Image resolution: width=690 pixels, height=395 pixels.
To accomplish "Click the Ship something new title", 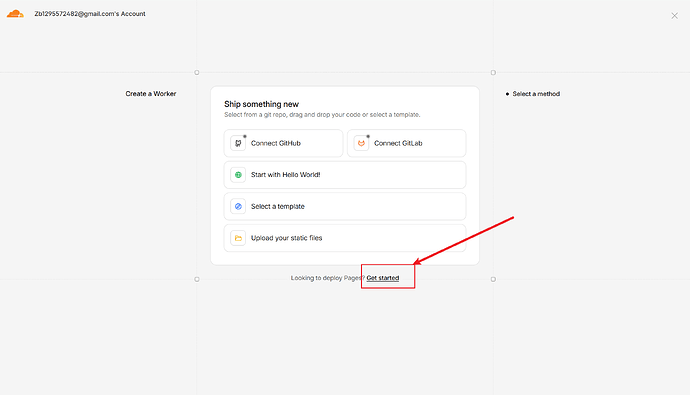I will pyautogui.click(x=261, y=104).
